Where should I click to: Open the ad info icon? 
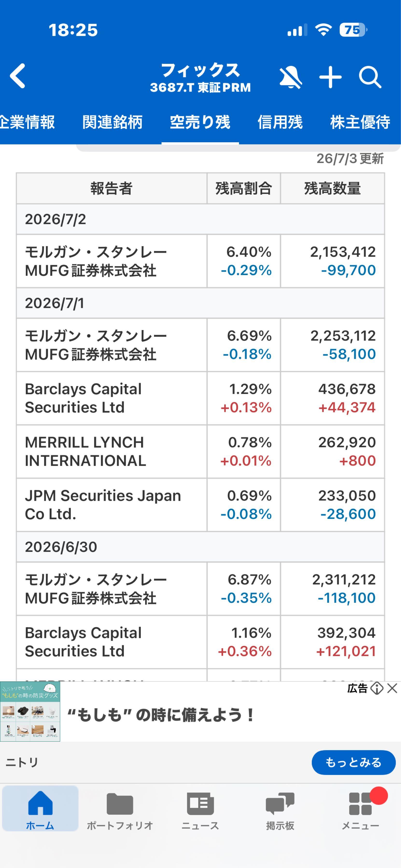[x=376, y=688]
